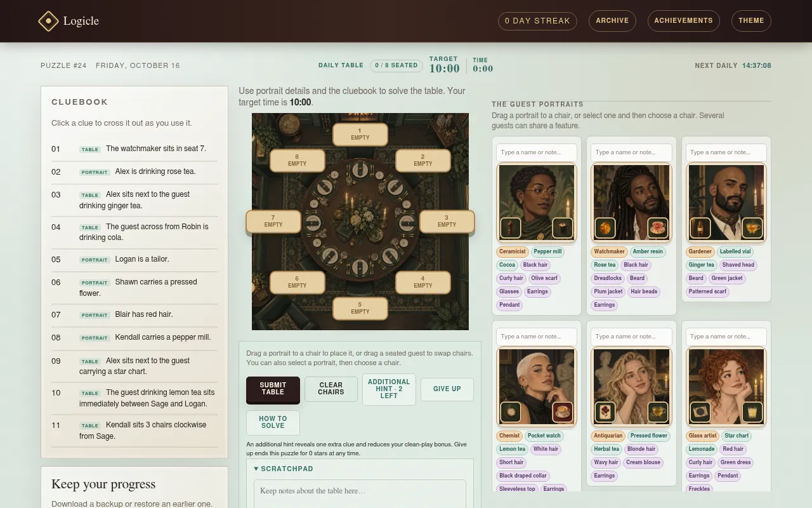This screenshot has width=812, height=508.
Task: Click the Scratchpad notes text area
Action: [360, 493]
